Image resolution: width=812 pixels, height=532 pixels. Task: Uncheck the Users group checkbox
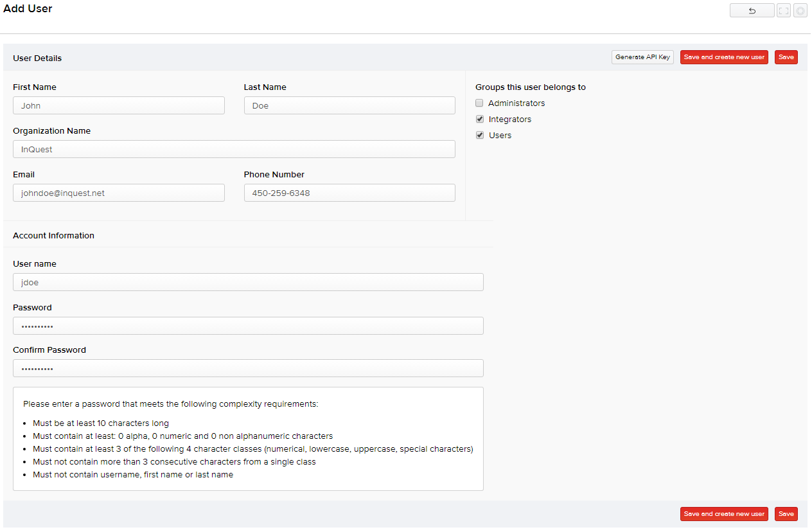pyautogui.click(x=479, y=136)
